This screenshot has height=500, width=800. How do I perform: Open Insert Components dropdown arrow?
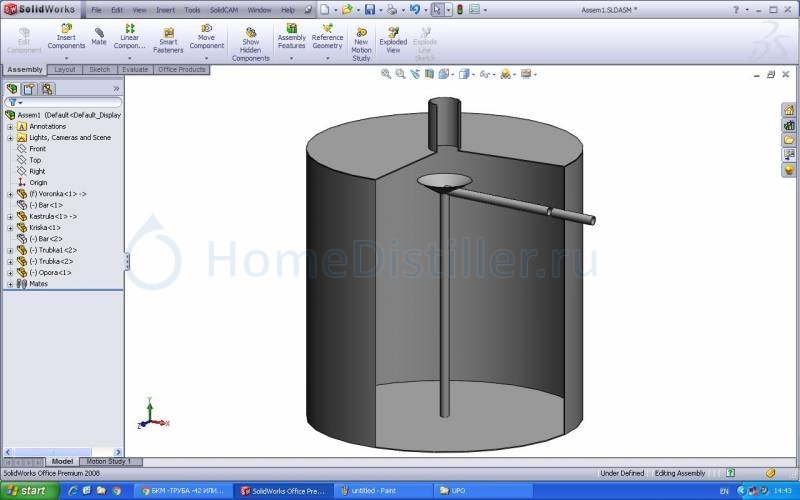pos(66,58)
